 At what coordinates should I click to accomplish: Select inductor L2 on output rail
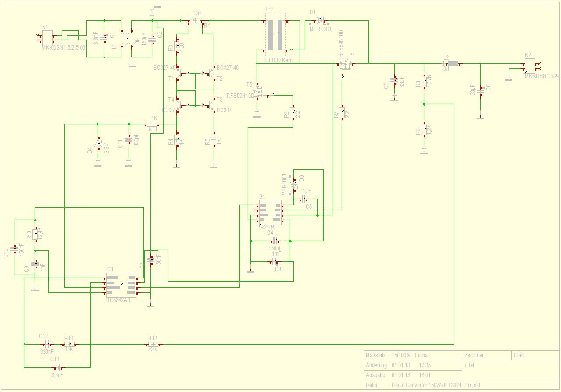coord(452,63)
